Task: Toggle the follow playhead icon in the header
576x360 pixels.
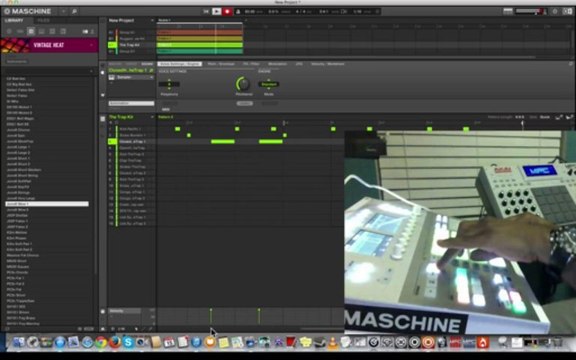Action: pyautogui.click(x=344, y=11)
